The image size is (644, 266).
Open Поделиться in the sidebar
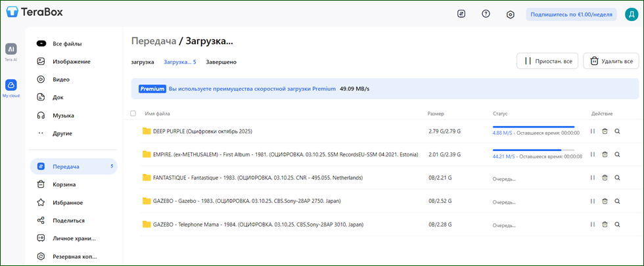[74, 221]
